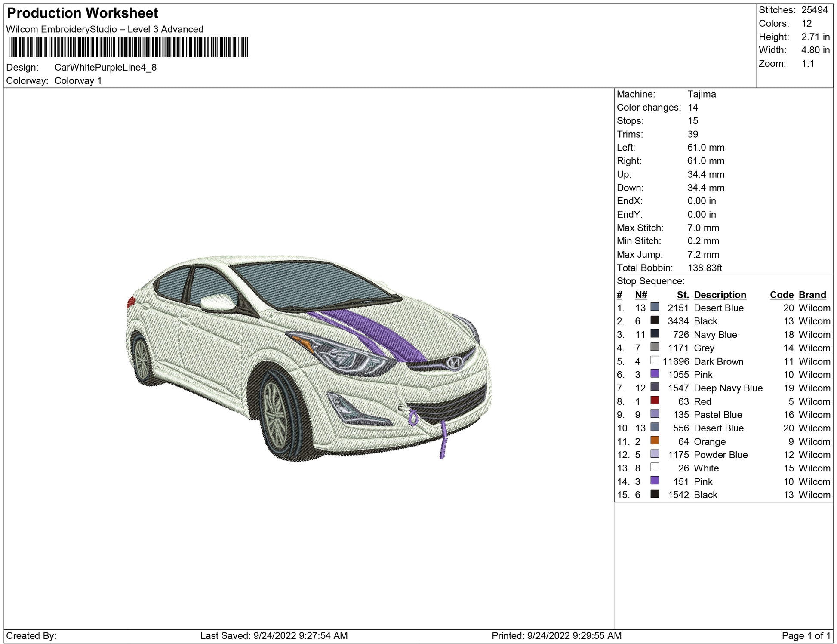Select the Navy Blue color swatch
837x644 pixels.
[x=655, y=333]
